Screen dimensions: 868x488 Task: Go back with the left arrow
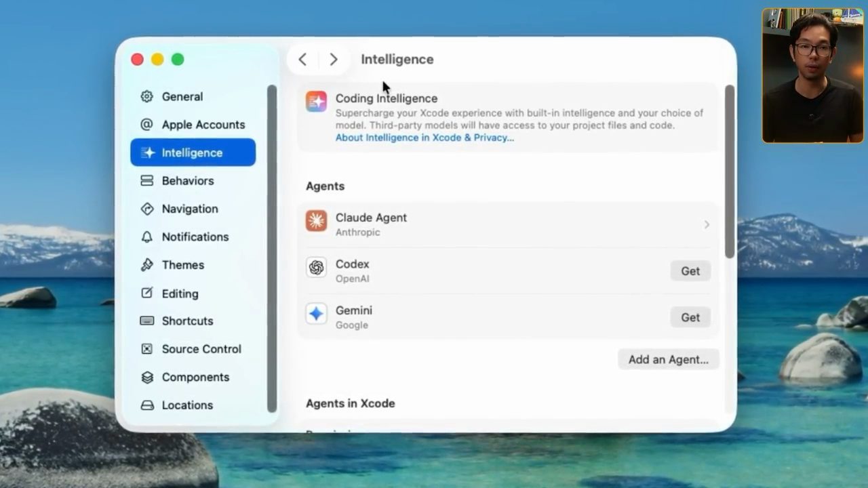[302, 60]
